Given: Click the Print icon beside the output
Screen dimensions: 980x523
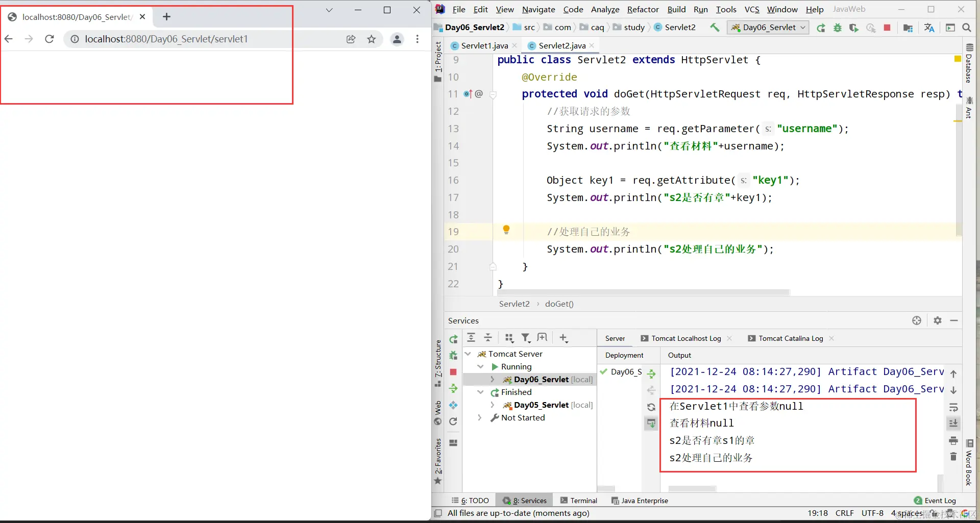Looking at the screenshot, I should [953, 440].
